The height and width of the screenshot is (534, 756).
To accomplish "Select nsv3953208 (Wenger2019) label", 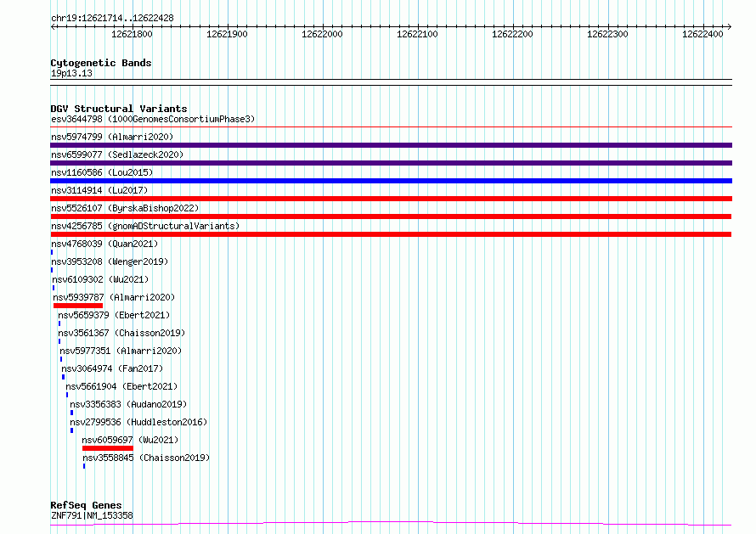I will pyautogui.click(x=110, y=261).
